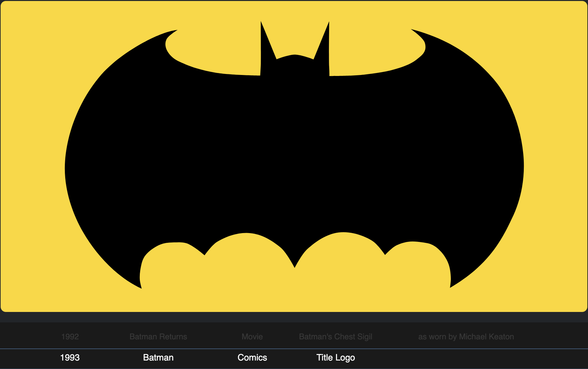Image resolution: width=588 pixels, height=369 pixels.
Task: Select the dimmed 1992 Batman Returns row
Action: (293, 337)
